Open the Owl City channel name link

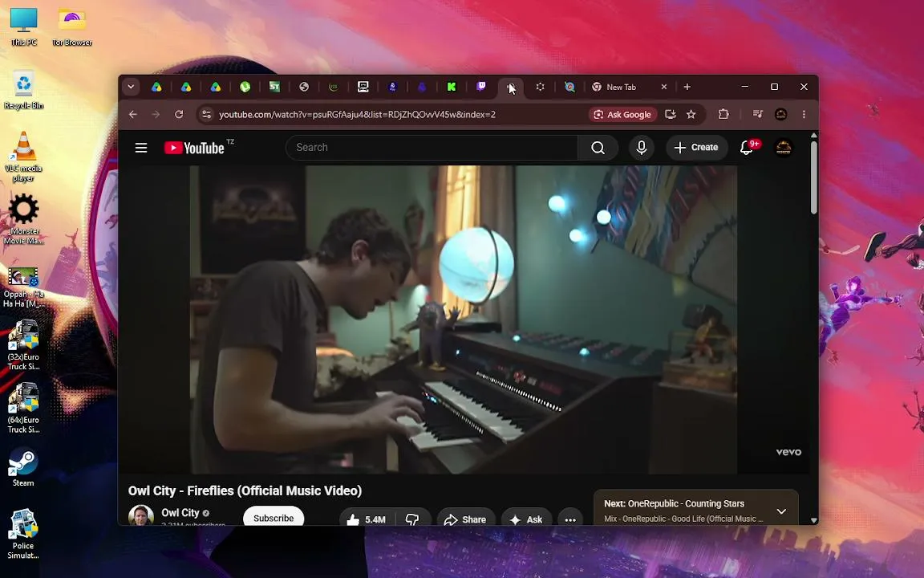[x=180, y=512]
